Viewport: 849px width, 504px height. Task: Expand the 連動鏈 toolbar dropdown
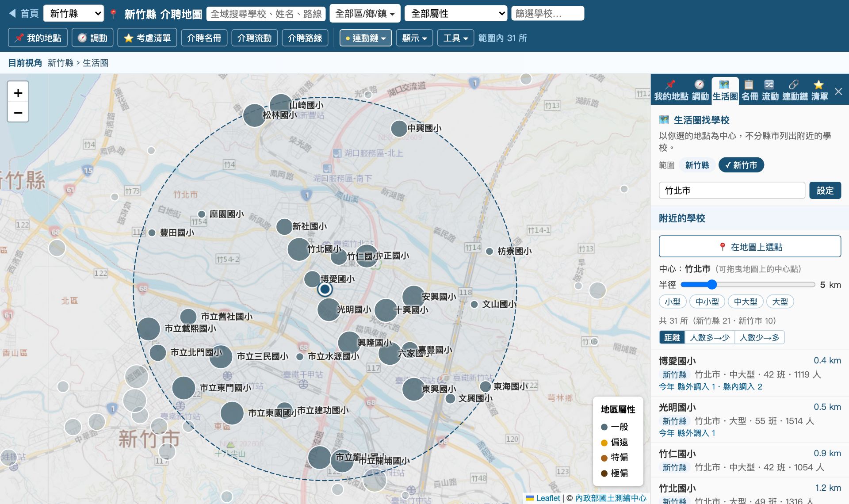[x=366, y=38]
